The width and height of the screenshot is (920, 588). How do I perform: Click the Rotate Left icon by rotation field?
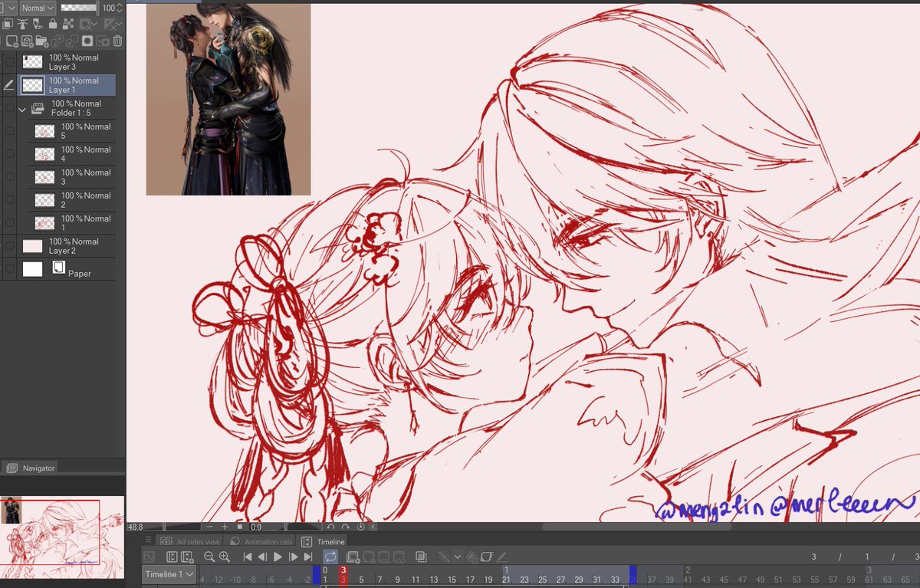click(330, 527)
